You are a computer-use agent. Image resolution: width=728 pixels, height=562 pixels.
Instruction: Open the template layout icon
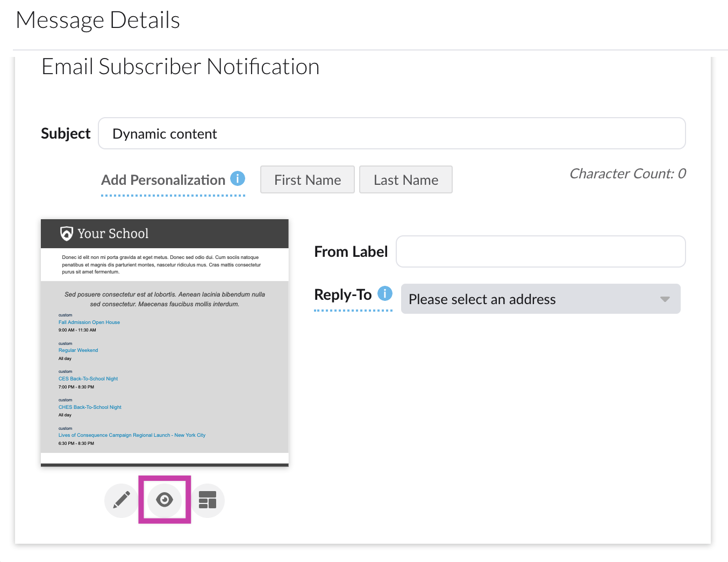(208, 500)
